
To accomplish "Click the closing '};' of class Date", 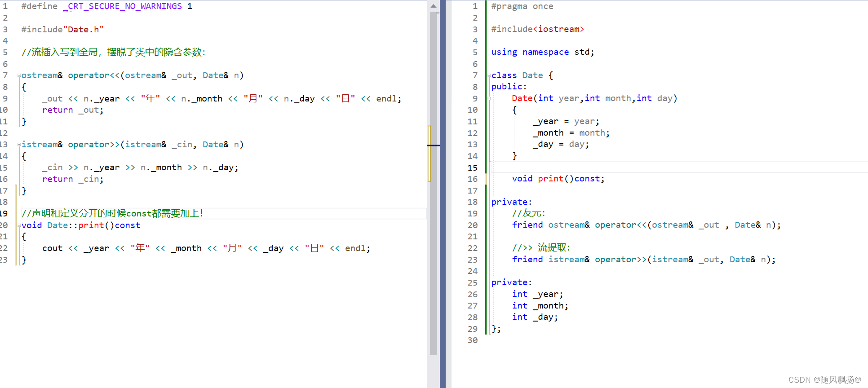I will click(496, 329).
